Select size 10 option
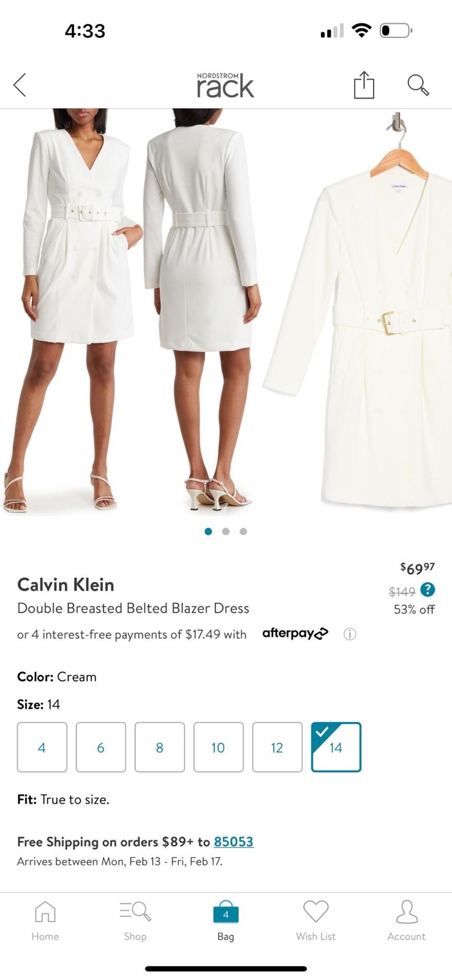Viewport: 452px width, 980px height. pyautogui.click(x=219, y=747)
